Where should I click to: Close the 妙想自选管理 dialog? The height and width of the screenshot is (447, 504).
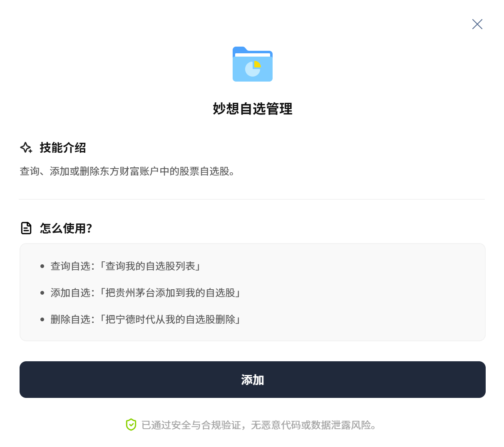[x=477, y=24]
